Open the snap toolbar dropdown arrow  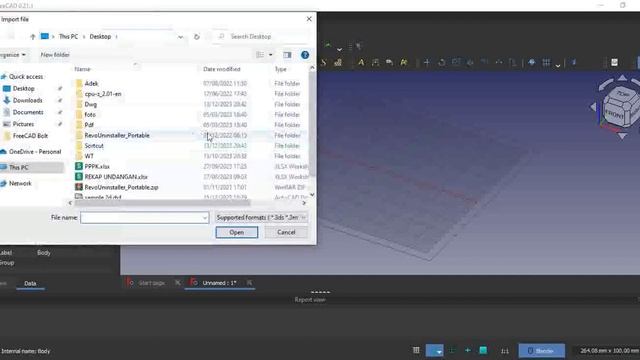pos(558,64)
